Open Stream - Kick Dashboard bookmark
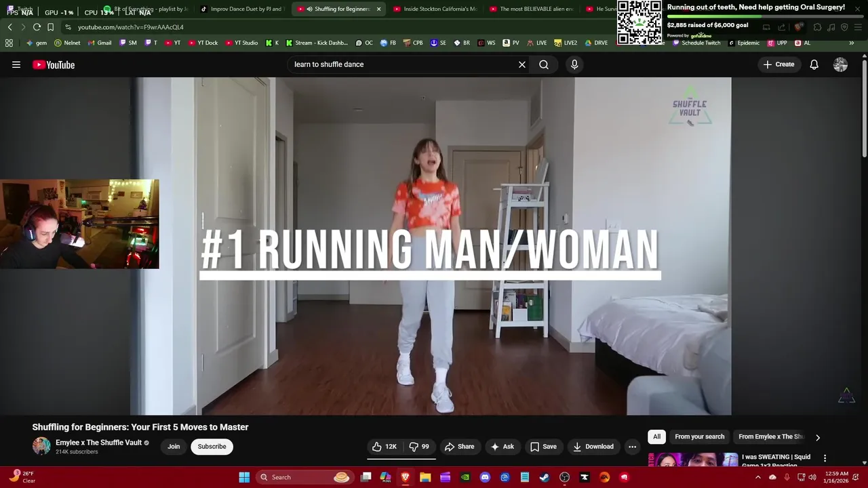The height and width of the screenshot is (488, 868). click(317, 43)
